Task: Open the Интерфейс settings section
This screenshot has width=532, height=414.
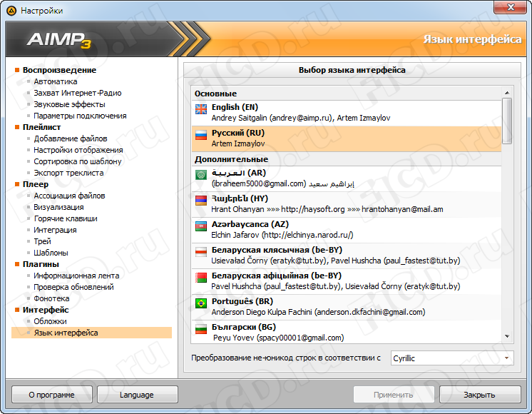Action: coord(46,310)
